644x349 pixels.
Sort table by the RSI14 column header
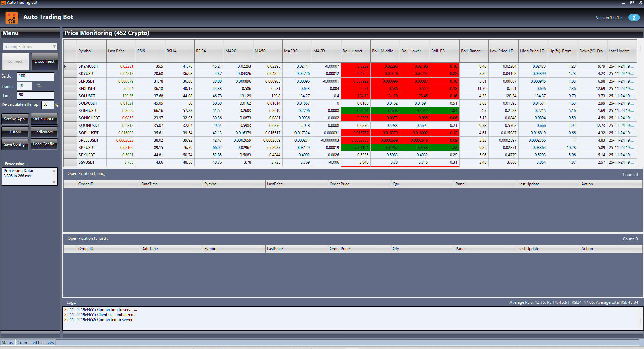coord(179,51)
